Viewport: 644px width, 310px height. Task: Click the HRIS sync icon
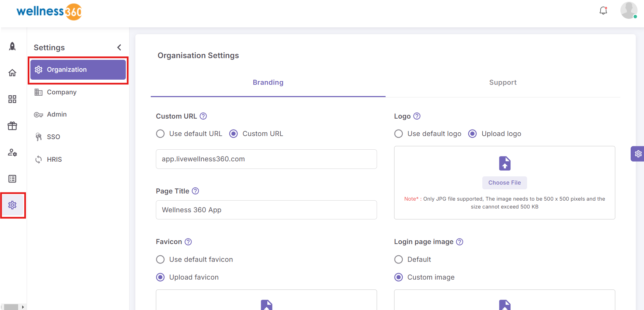pyautogui.click(x=39, y=160)
